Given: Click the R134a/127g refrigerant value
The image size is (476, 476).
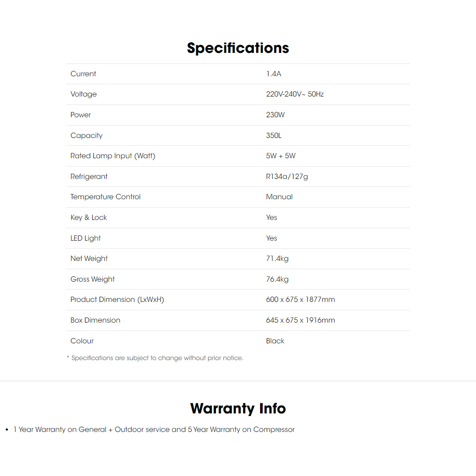Looking at the screenshot, I should [287, 177].
